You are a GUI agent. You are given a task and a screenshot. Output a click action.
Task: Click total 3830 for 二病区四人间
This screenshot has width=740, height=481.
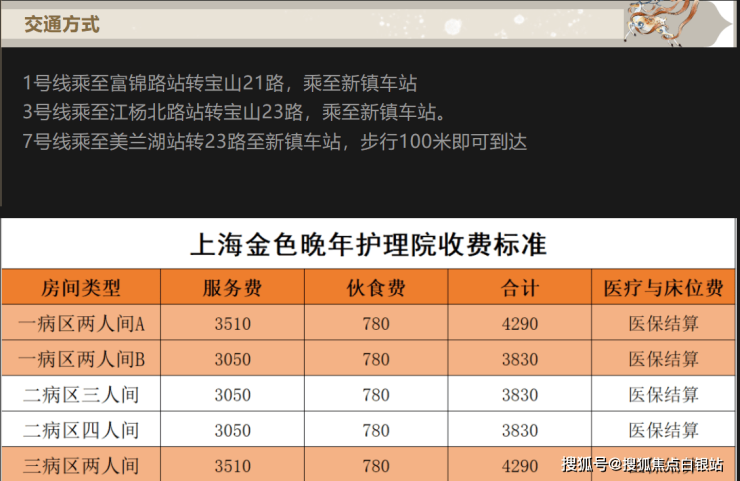tap(520, 430)
